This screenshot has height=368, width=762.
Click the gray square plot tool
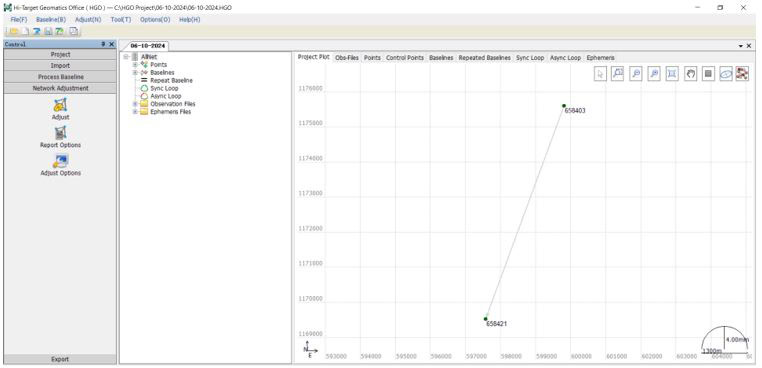(708, 73)
